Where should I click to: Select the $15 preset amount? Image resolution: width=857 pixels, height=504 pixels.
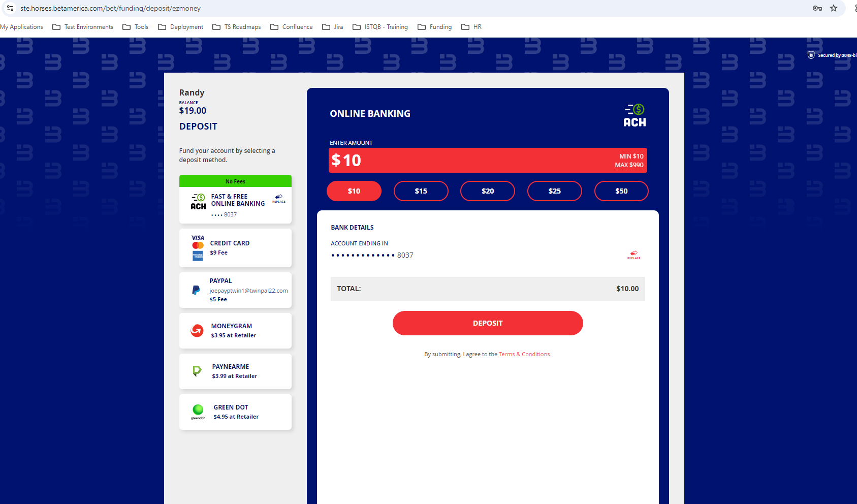(x=421, y=191)
